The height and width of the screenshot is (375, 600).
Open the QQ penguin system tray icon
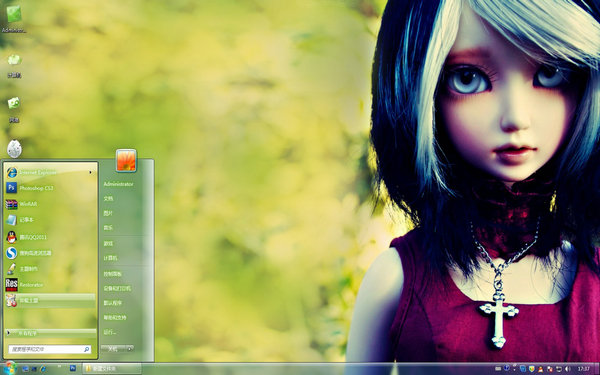[x=541, y=369]
